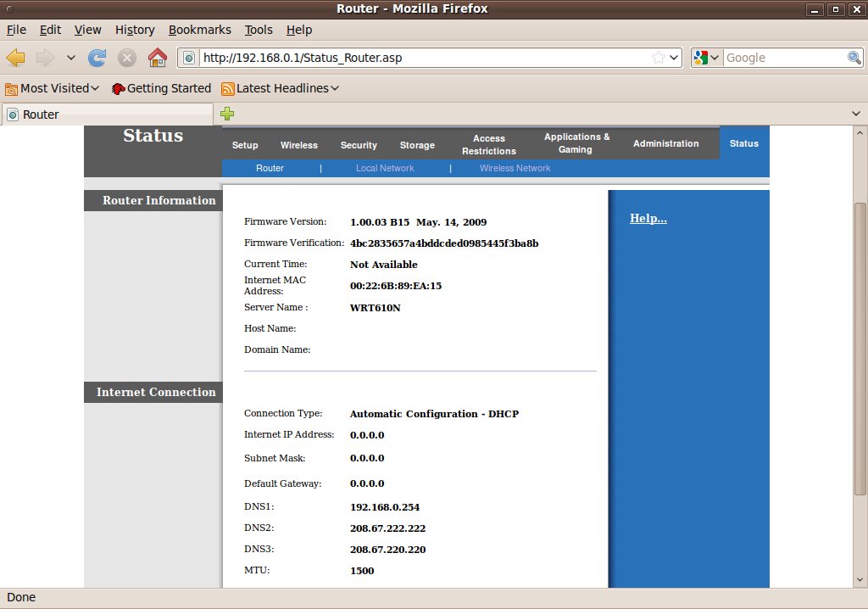The height and width of the screenshot is (609, 868).
Task: Open the URL history dropdown arrow
Action: pos(675,58)
